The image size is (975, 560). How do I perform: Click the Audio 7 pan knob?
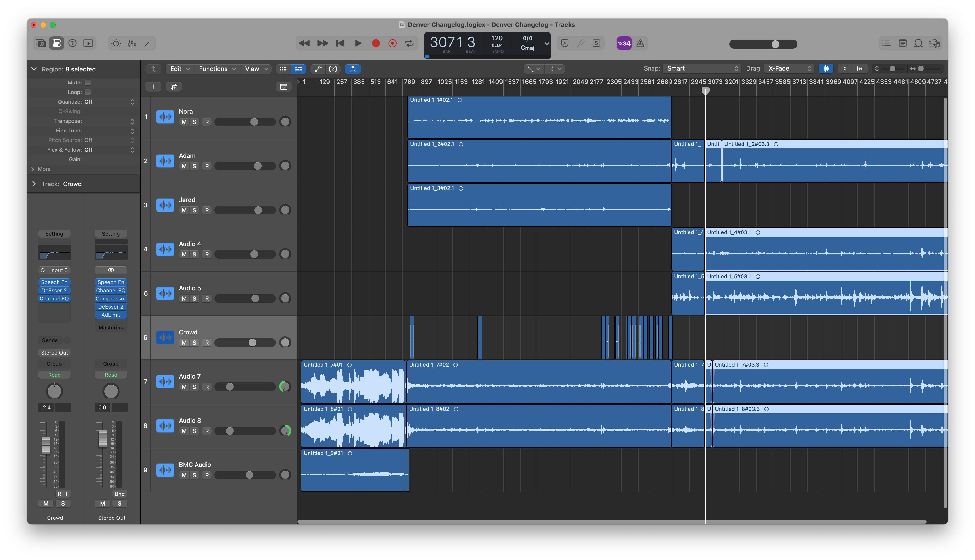pyautogui.click(x=285, y=386)
